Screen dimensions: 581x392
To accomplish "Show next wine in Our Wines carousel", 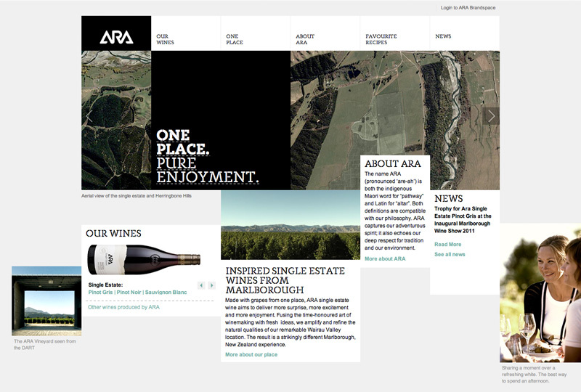I will tap(211, 285).
